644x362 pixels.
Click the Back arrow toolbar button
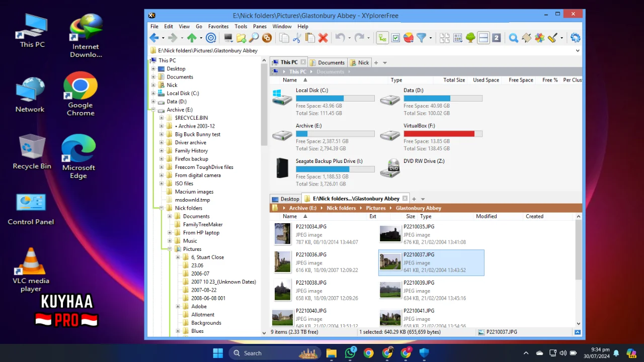pyautogui.click(x=154, y=38)
